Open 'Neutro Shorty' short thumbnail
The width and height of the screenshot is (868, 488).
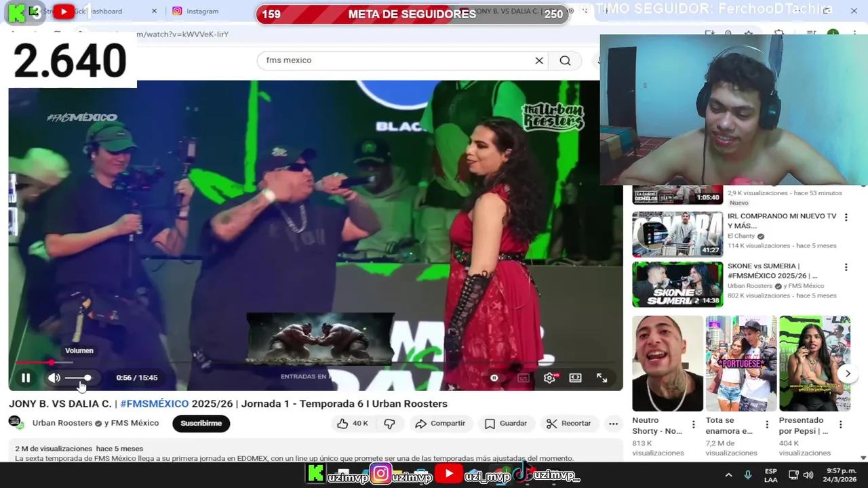tap(667, 363)
